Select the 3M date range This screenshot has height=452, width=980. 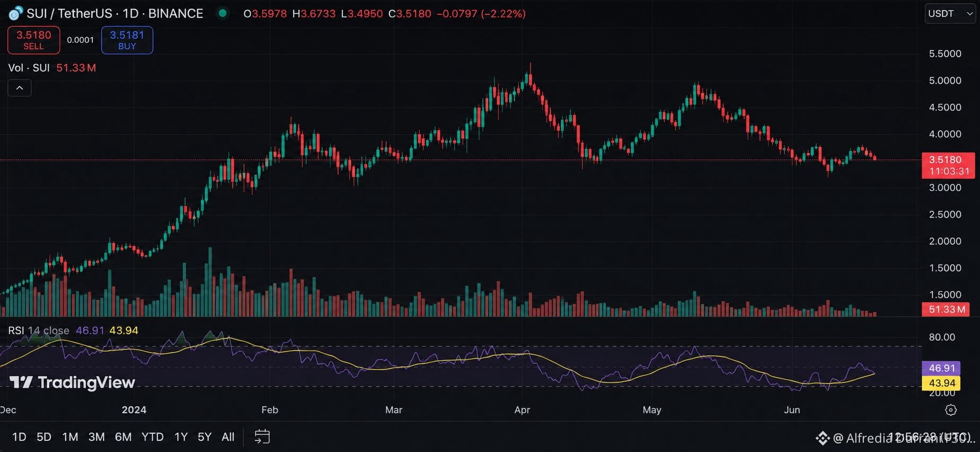(x=96, y=437)
